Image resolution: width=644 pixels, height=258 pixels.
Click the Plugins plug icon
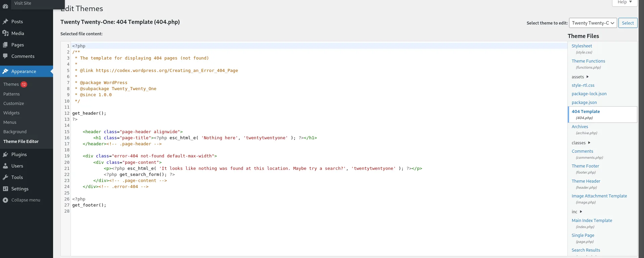coord(5,154)
